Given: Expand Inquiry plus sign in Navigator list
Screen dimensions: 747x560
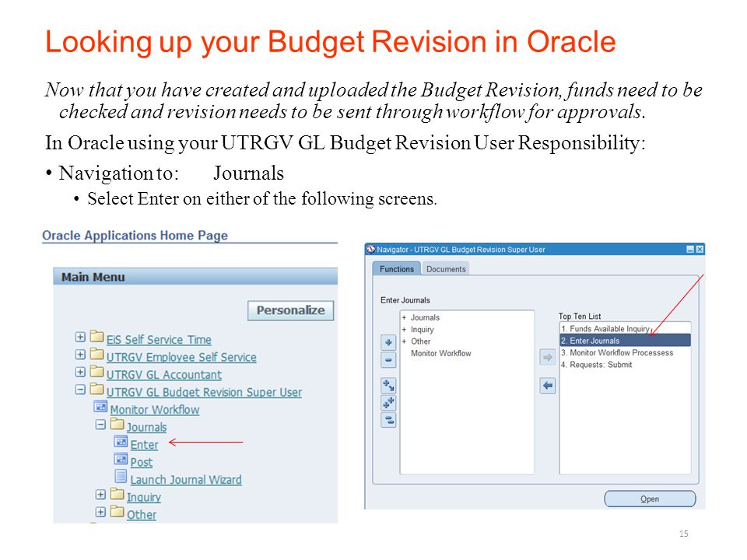Looking at the screenshot, I should pos(404,330).
